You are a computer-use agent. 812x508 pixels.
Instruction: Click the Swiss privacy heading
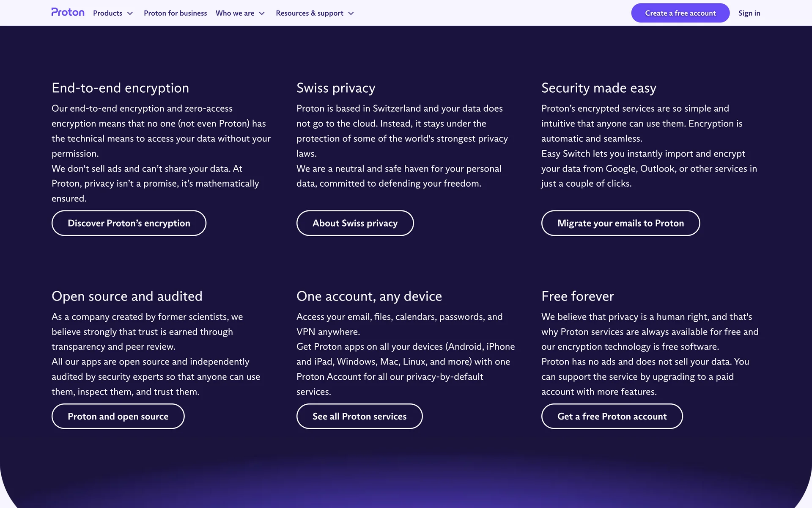pyautogui.click(x=336, y=88)
